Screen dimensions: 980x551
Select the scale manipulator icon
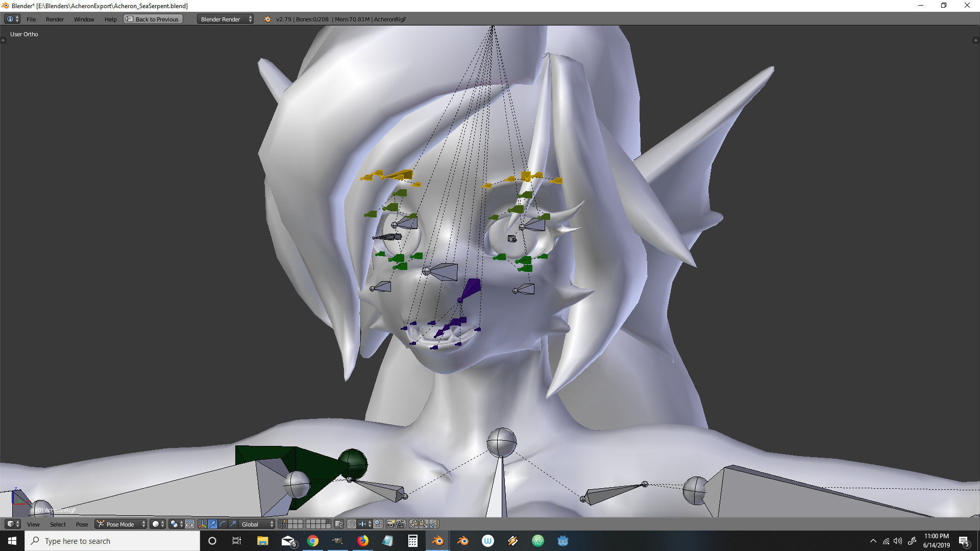tap(233, 524)
